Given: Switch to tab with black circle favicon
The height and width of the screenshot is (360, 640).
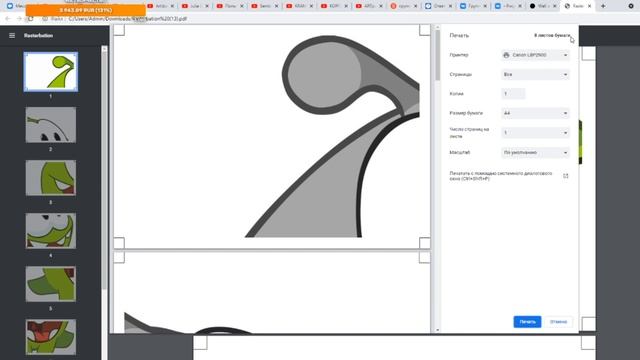Looking at the screenshot, I should tap(542, 6).
